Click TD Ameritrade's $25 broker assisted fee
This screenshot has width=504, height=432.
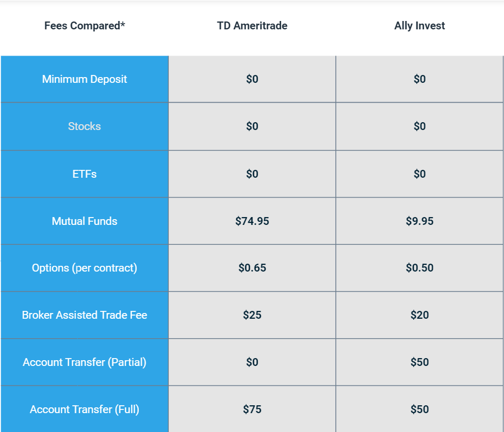tap(252, 315)
